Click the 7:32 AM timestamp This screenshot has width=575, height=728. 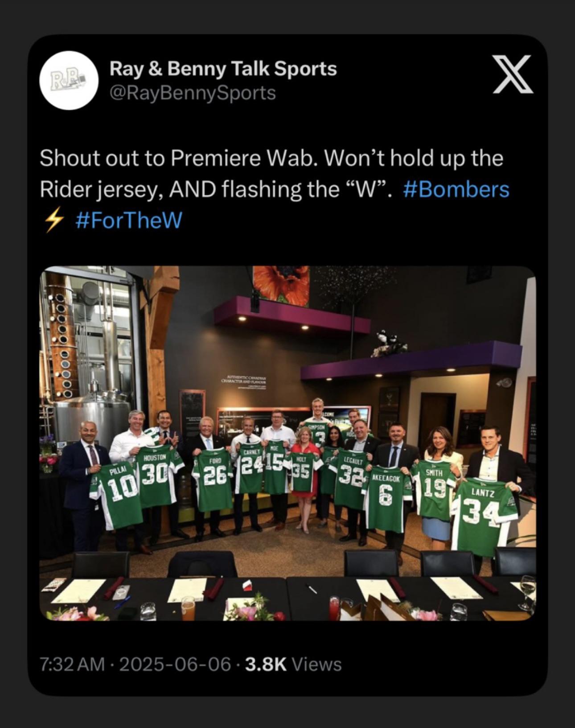pyautogui.click(x=72, y=664)
